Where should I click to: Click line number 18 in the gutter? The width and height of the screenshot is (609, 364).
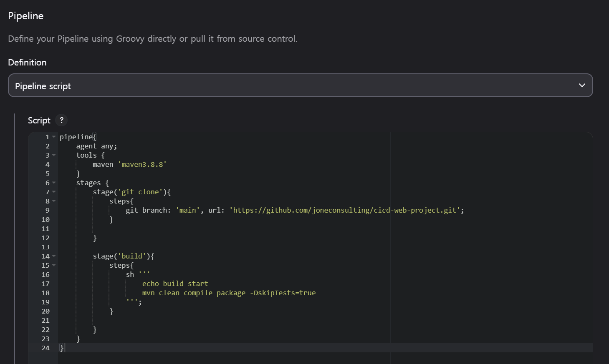(x=45, y=293)
